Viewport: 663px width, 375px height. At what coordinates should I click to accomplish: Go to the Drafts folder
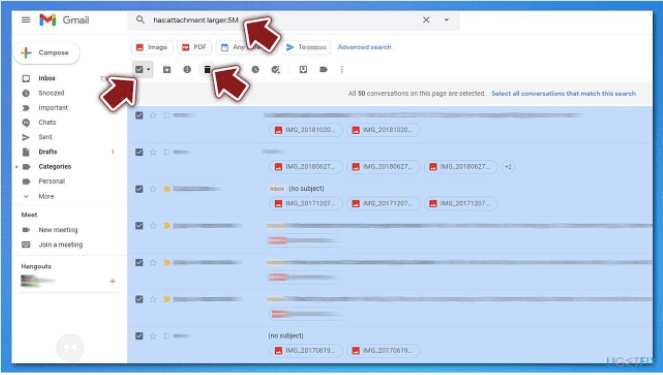[47, 152]
